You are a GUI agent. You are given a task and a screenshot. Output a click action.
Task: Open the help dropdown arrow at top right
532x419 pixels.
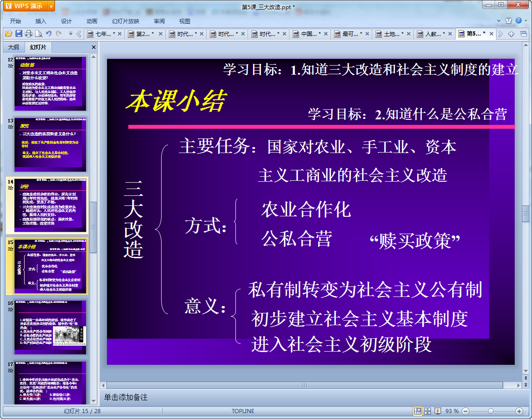(x=526, y=20)
